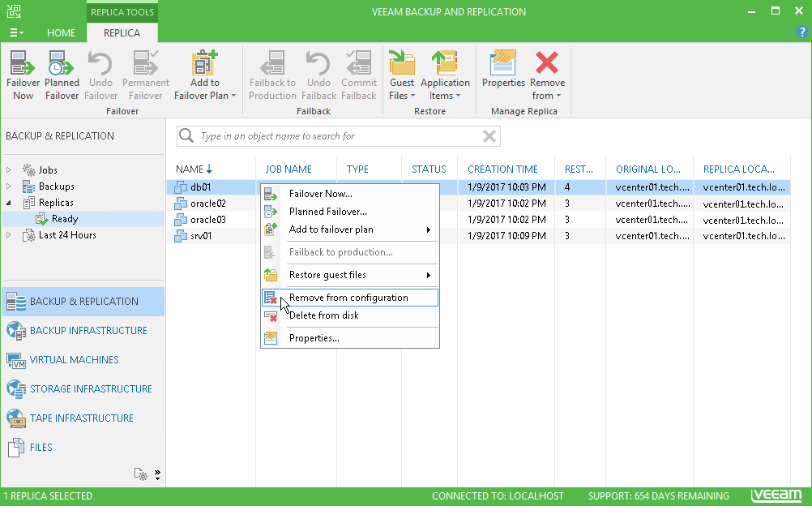
Task: Click the search magnifier icon
Action: coord(186,136)
